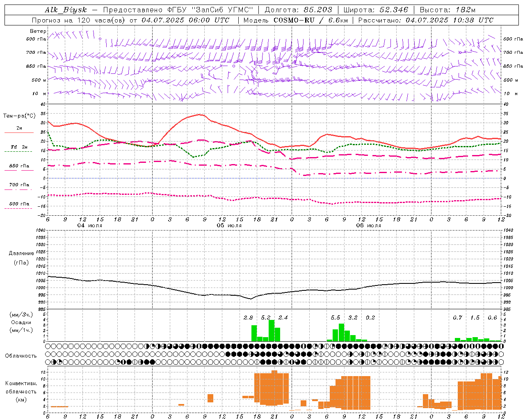Click the (мм/1ч.) precipitation unit label
This screenshot has height=420, width=525.
[x=21, y=330]
